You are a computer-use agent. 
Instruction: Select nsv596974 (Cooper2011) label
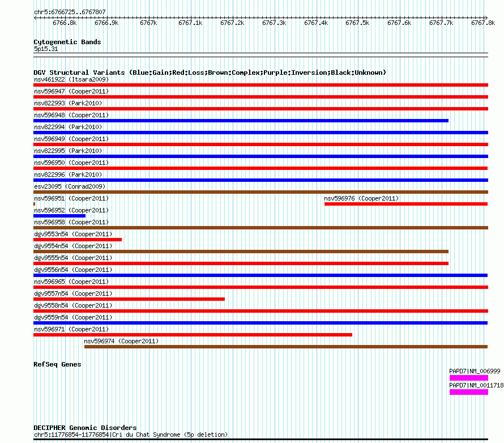point(121,341)
